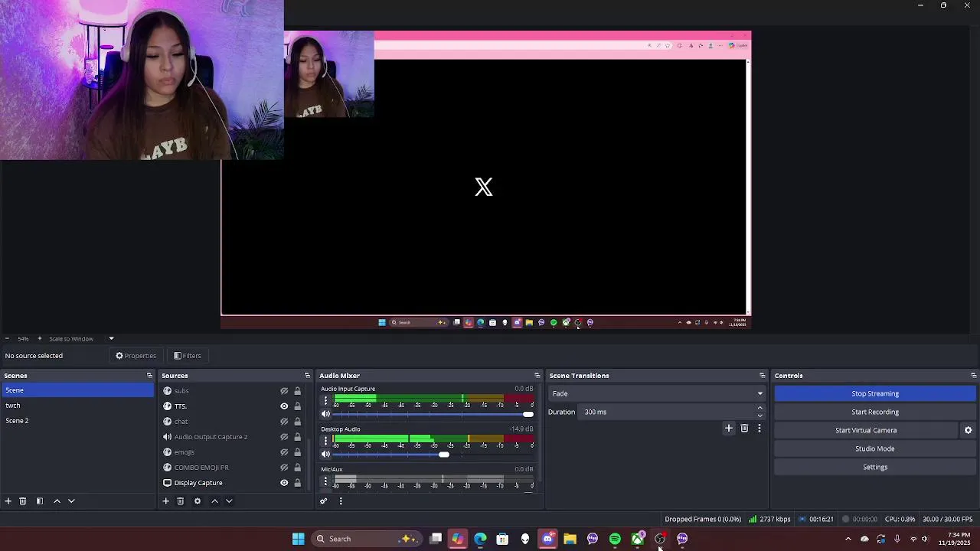Open Desktop Audio options three-dots
980x551 pixels.
tap(325, 442)
